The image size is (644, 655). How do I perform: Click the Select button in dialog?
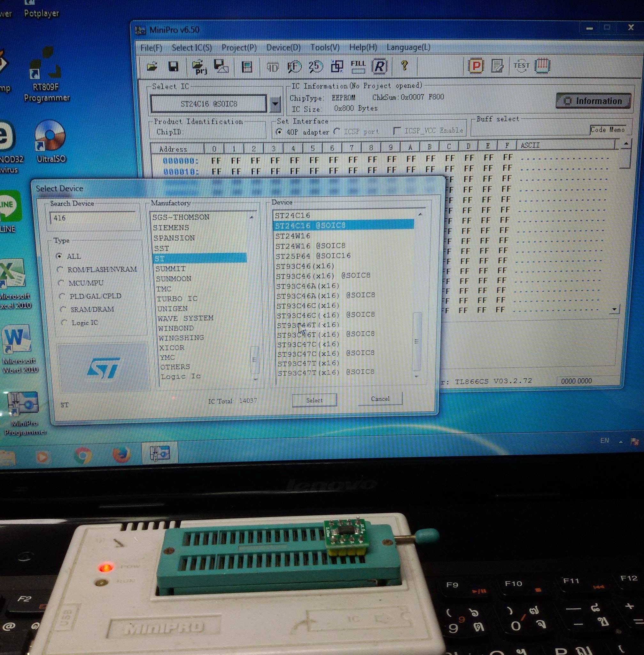pyautogui.click(x=314, y=400)
